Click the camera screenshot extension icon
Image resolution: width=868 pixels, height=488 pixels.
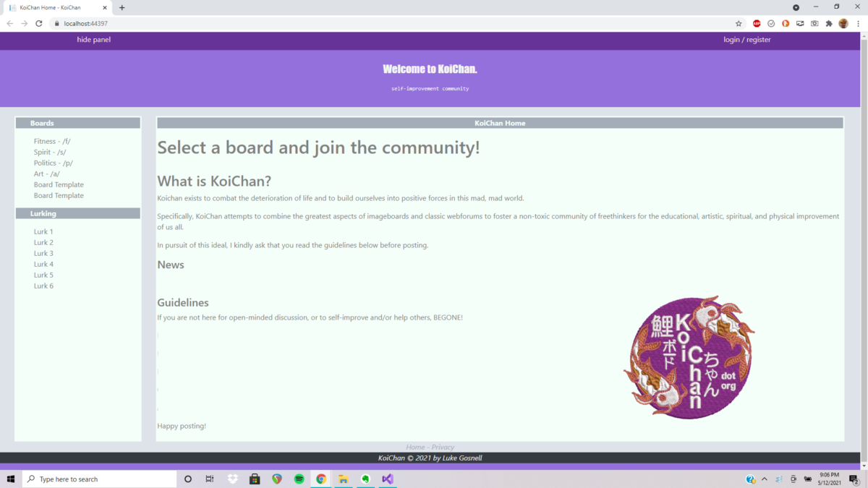click(x=814, y=23)
